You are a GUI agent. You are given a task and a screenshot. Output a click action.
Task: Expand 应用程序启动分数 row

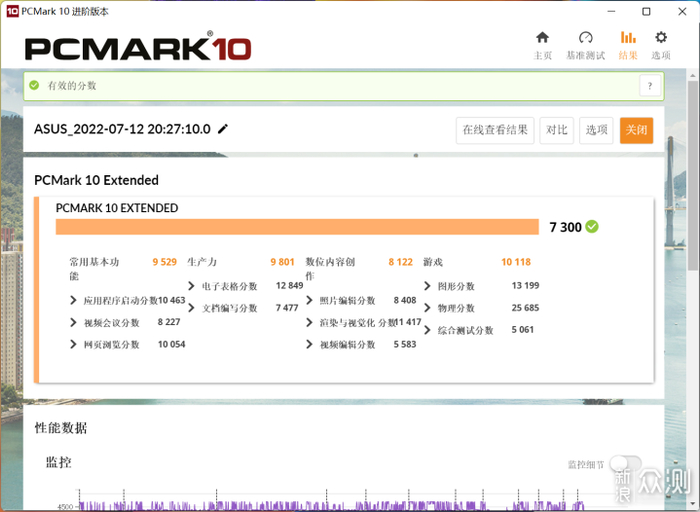[73, 300]
